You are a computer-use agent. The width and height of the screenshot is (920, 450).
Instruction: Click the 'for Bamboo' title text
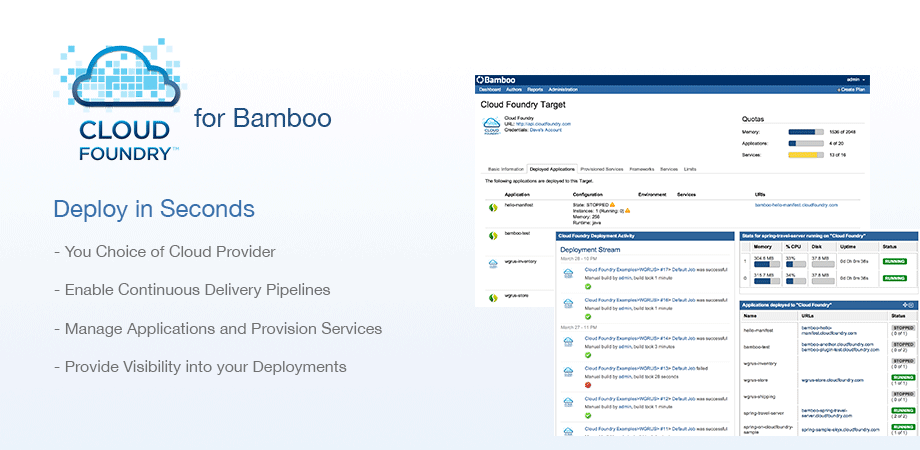[263, 117]
